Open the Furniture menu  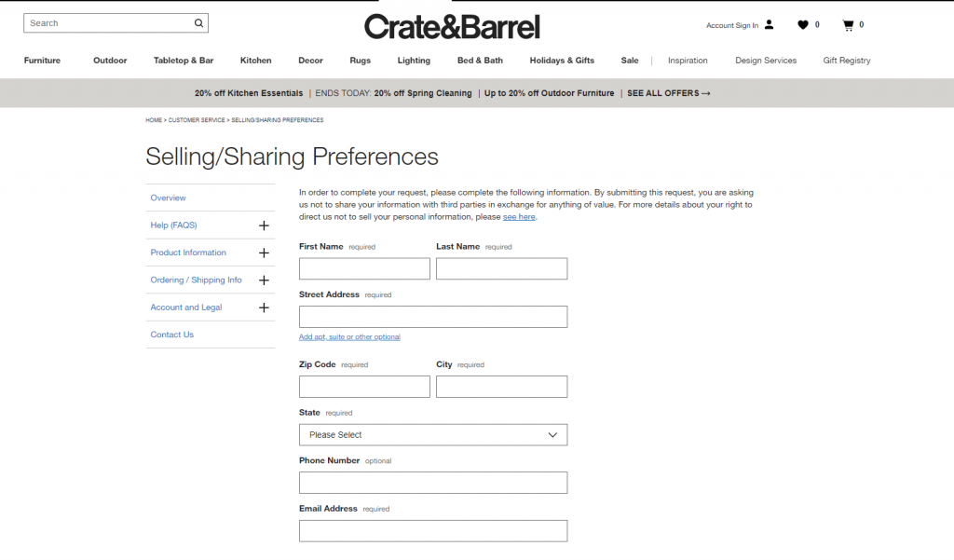42,60
